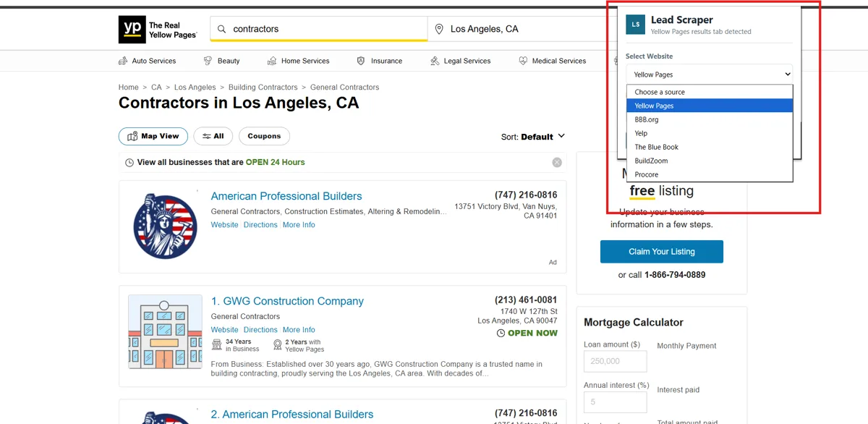Open Website link for American Professional Builders
The image size is (868, 424).
225,225
